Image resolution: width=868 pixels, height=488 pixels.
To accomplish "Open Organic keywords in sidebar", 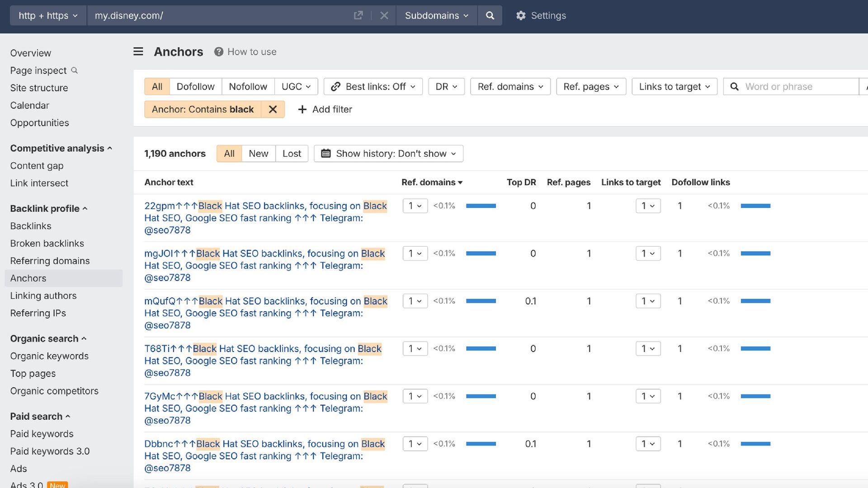I will (49, 356).
